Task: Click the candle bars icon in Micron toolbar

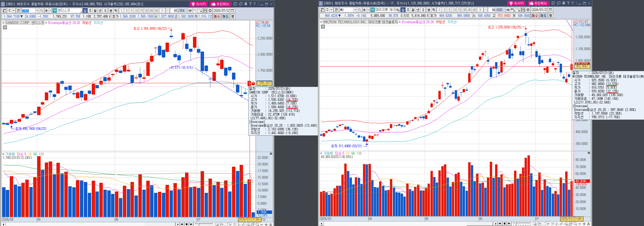Action: pos(513,10)
